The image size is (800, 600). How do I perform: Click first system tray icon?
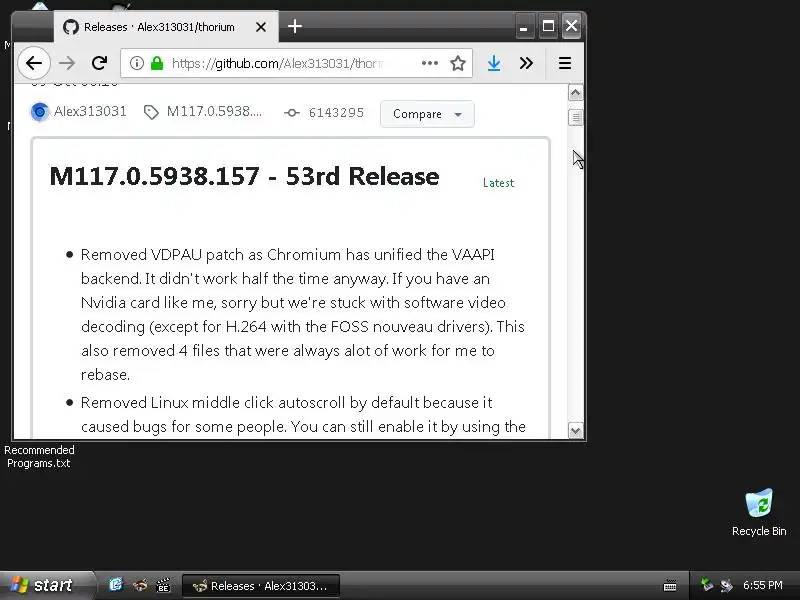(x=706, y=585)
